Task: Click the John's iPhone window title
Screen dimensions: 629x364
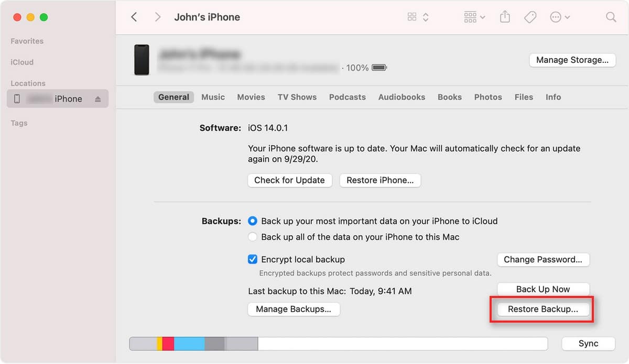Action: coord(207,17)
